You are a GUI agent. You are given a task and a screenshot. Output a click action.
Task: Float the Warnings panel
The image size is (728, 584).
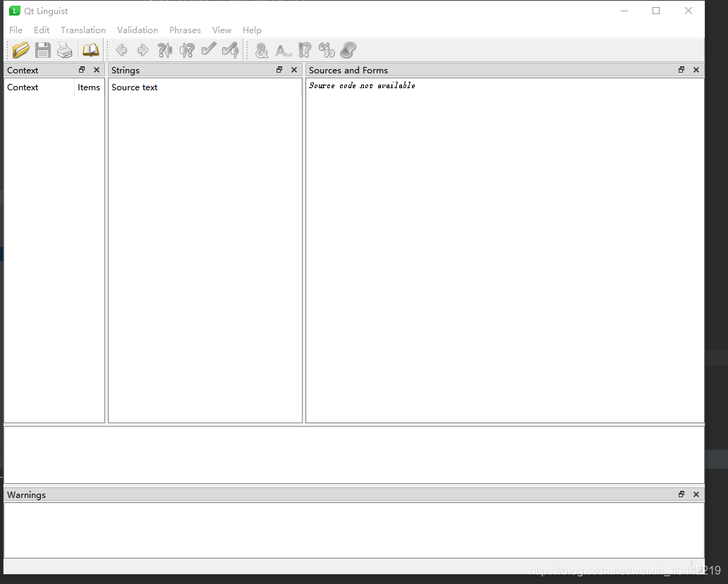tap(681, 494)
